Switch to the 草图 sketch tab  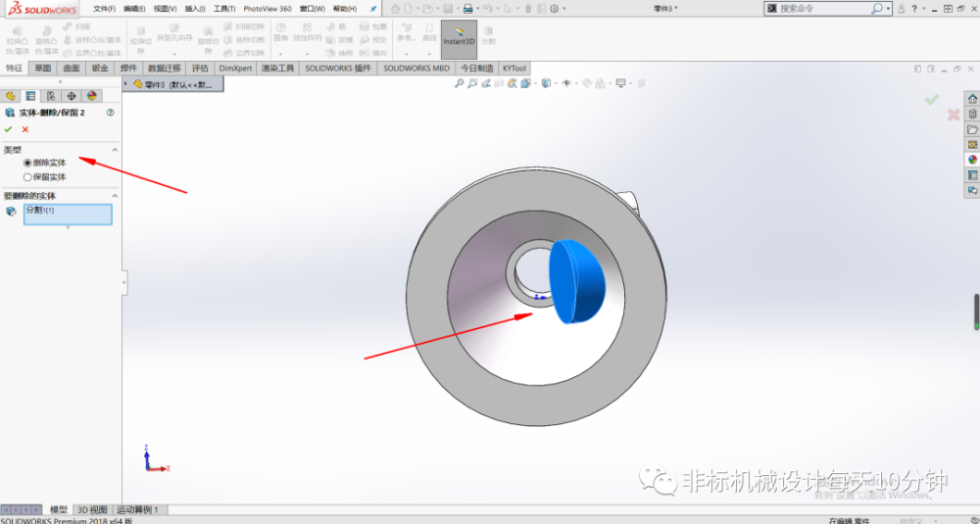[43, 69]
